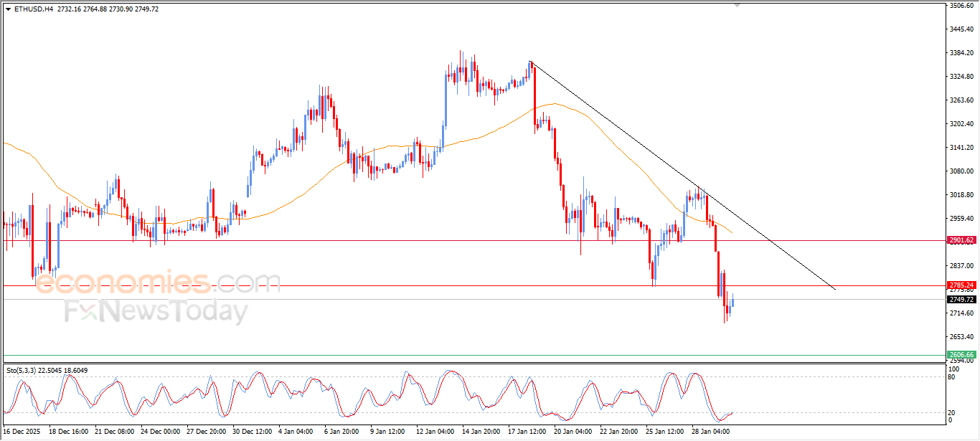This screenshot has height=441, width=980.
Task: Click the 12 Jan 04:00 time label
Action: tap(435, 432)
